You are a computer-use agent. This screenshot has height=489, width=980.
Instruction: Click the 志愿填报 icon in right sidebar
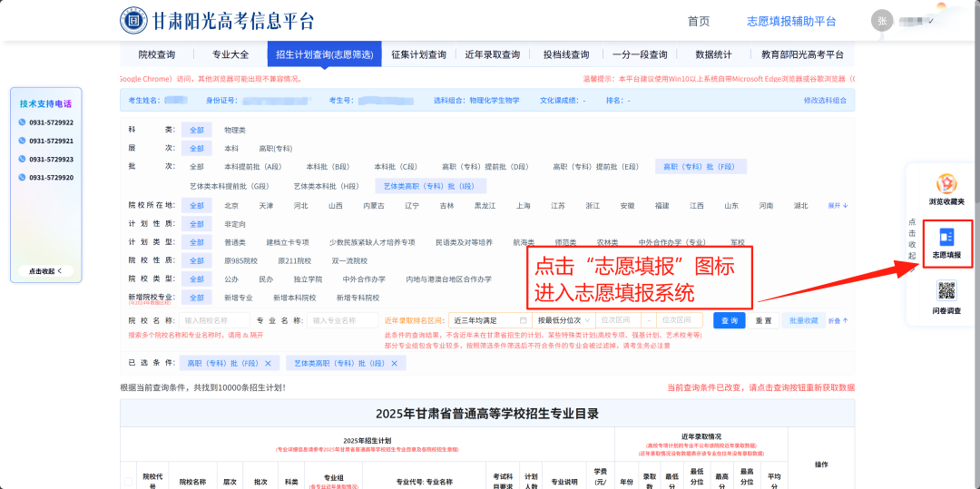click(946, 238)
